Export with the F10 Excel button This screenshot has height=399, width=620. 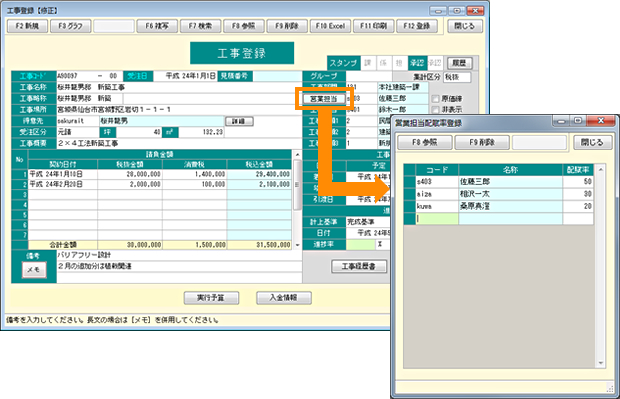330,26
